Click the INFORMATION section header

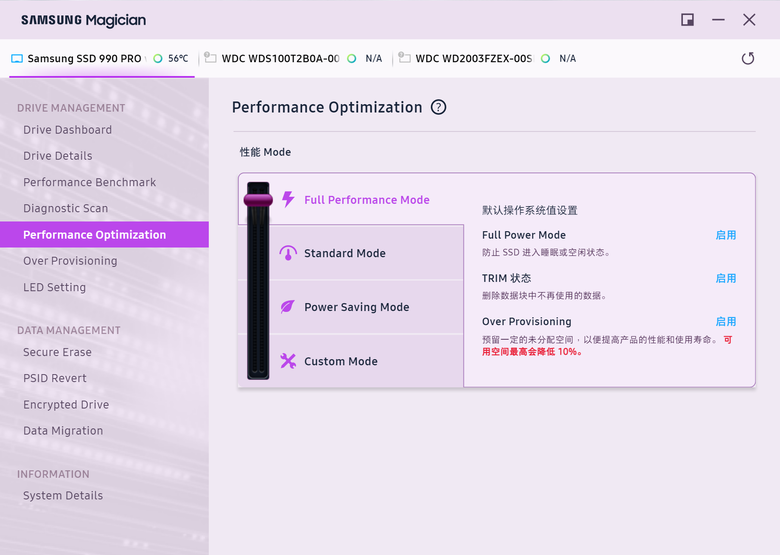[53, 474]
